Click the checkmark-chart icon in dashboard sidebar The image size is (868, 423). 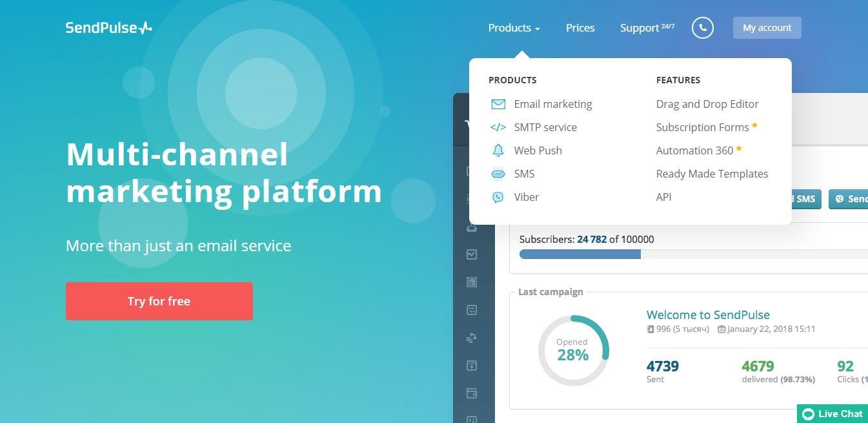[x=472, y=254]
